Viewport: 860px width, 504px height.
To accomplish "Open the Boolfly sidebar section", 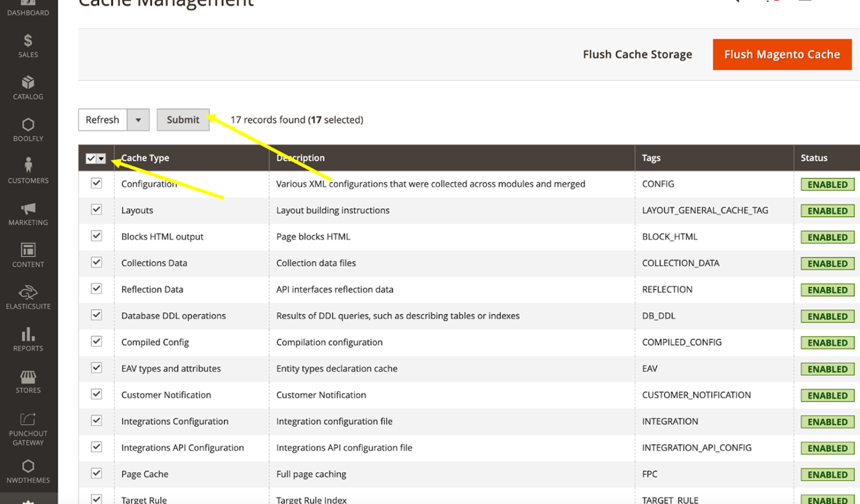I will (x=28, y=129).
